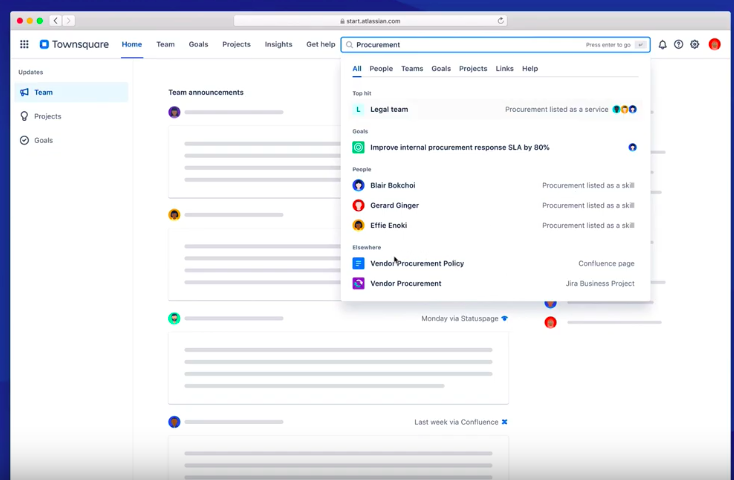Click the enter key icon in search
The image size is (734, 480).
coord(640,45)
